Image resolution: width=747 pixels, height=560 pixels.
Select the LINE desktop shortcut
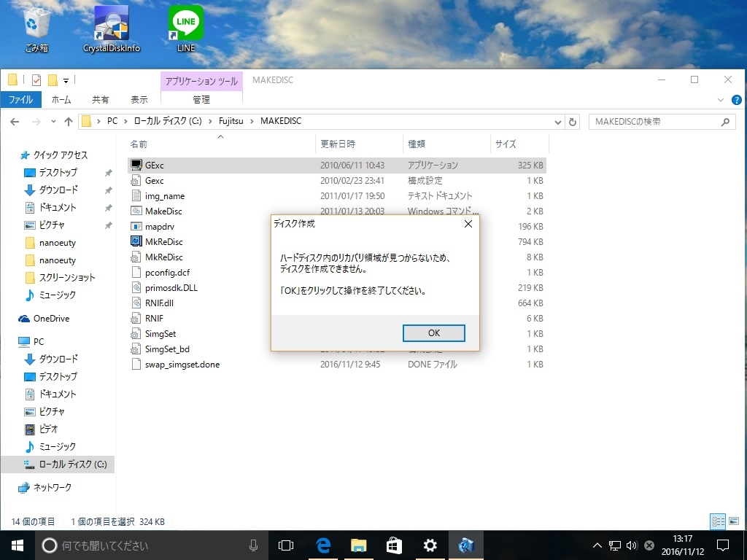tap(186, 29)
